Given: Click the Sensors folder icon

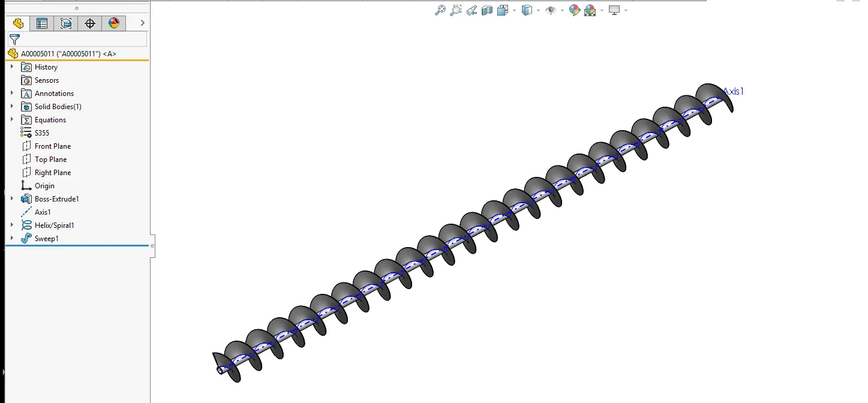Looking at the screenshot, I should coord(26,80).
